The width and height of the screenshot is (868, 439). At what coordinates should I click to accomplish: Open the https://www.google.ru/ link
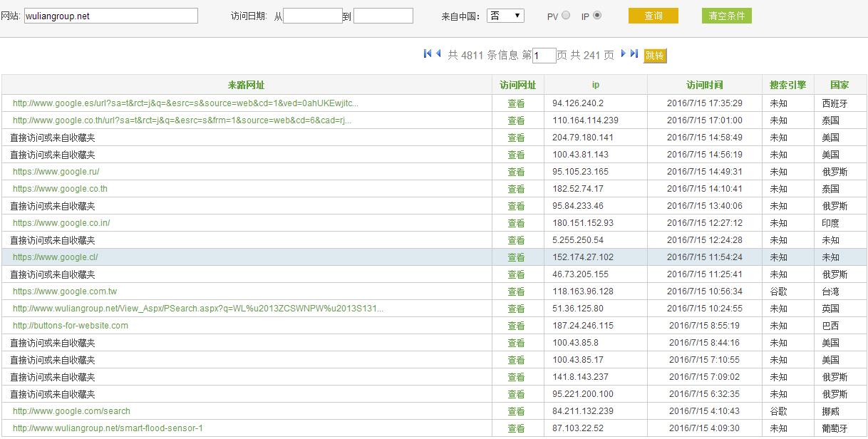point(56,172)
